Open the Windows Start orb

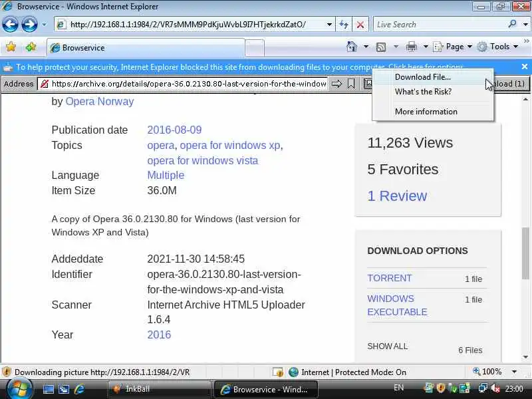[20, 389]
